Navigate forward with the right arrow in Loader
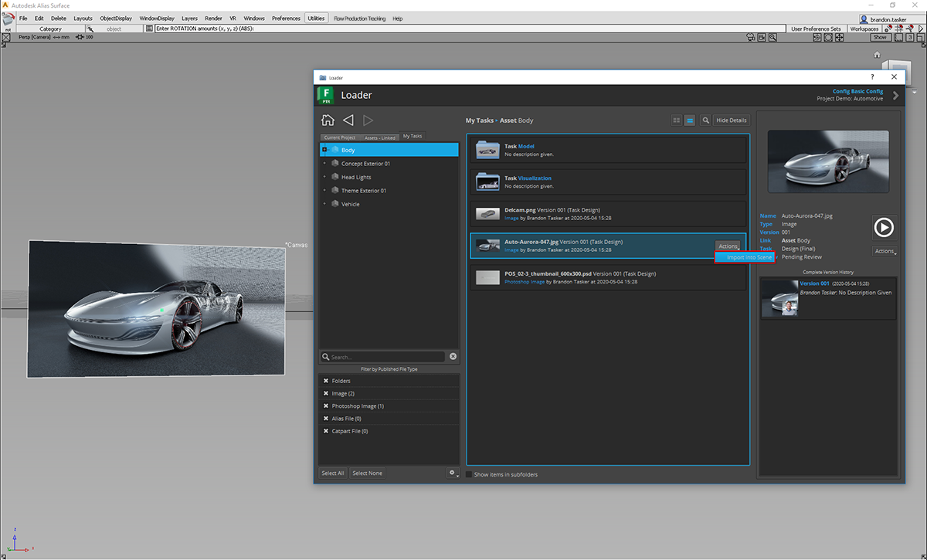927x560 pixels. [x=368, y=120]
